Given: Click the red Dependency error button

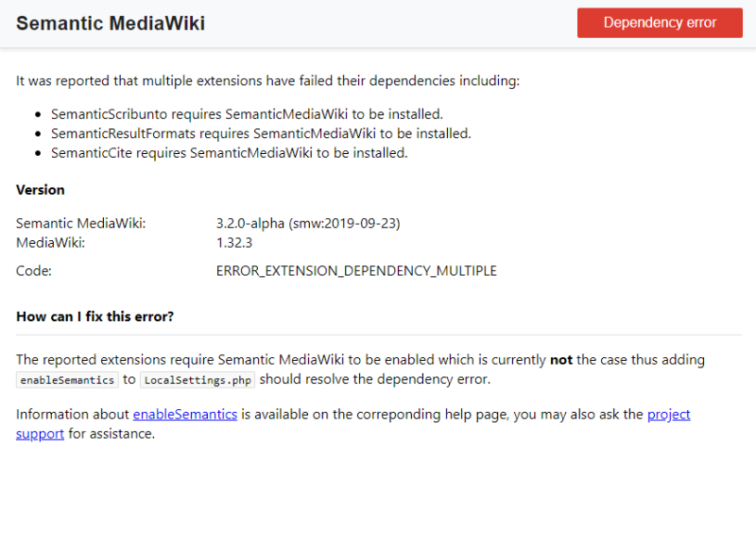Looking at the screenshot, I should point(660,23).
